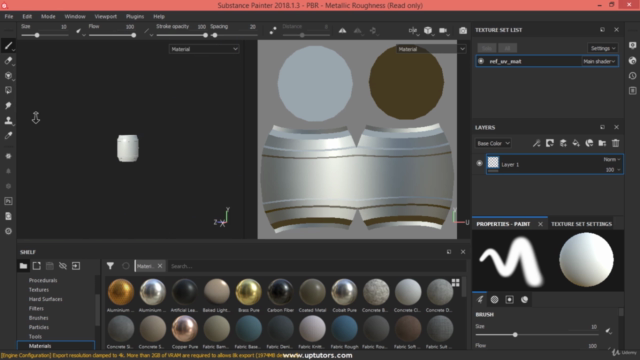Open the Edit menu
The image size is (640, 360).
[27, 16]
